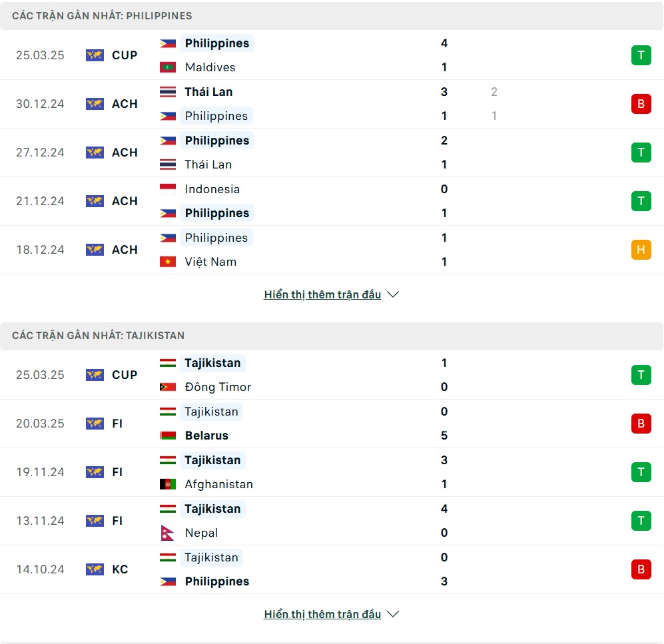664x644 pixels.
Task: Click the Belarus flag icon
Action: (168, 436)
